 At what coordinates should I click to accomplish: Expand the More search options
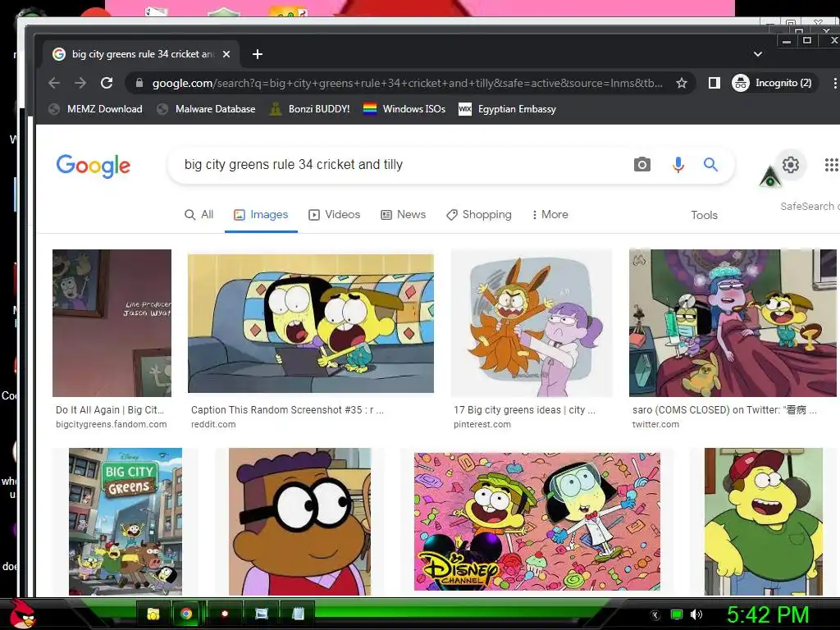[x=550, y=215]
